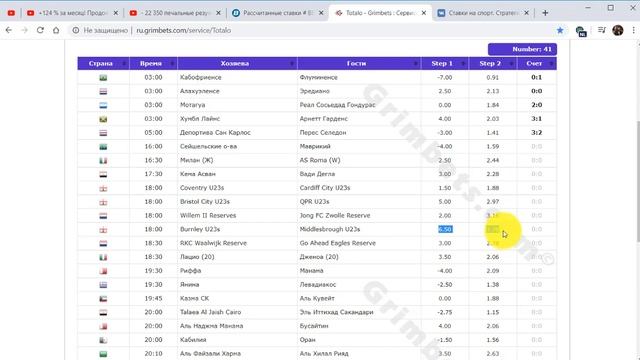Close the '+124 % за месяц' tab
This screenshot has width=640, height=360.
pos(116,13)
